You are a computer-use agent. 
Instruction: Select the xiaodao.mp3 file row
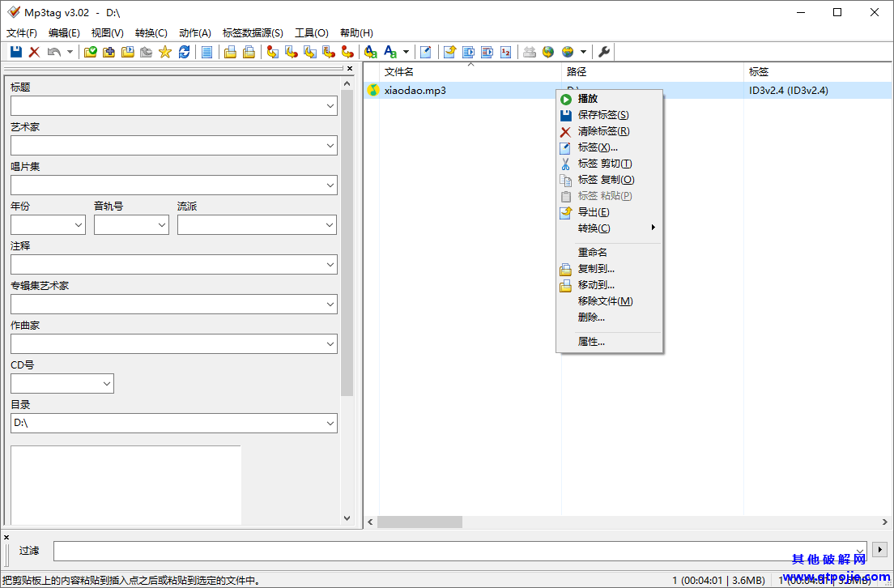point(628,90)
